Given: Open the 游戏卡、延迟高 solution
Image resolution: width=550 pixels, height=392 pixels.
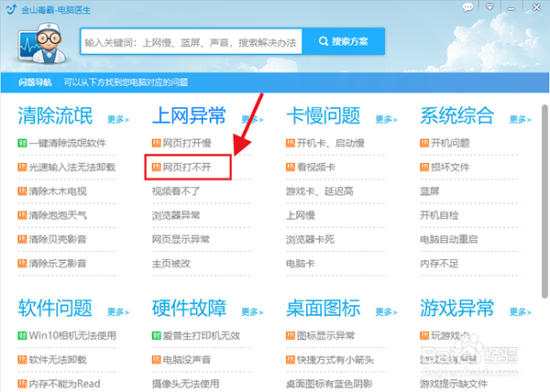Looking at the screenshot, I should point(320,191).
